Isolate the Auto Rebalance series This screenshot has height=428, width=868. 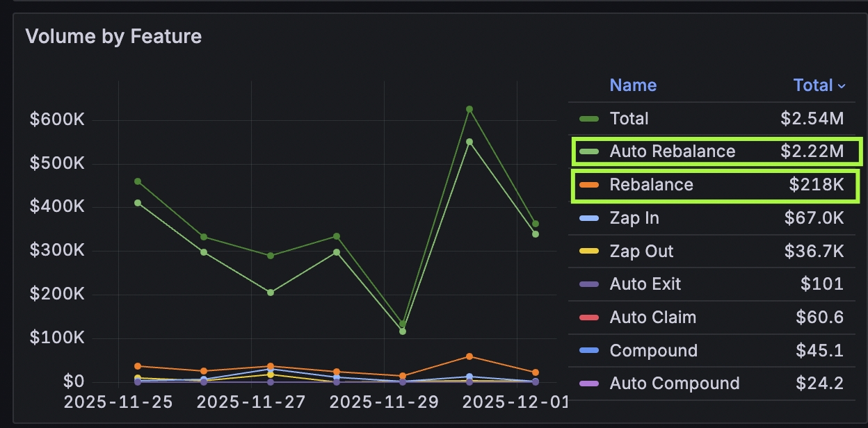(673, 151)
